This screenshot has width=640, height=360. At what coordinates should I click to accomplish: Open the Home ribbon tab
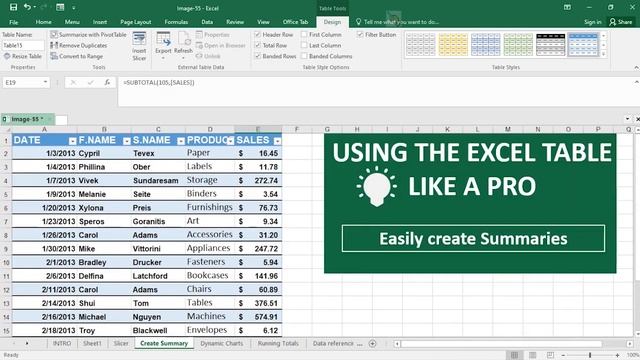(43, 22)
